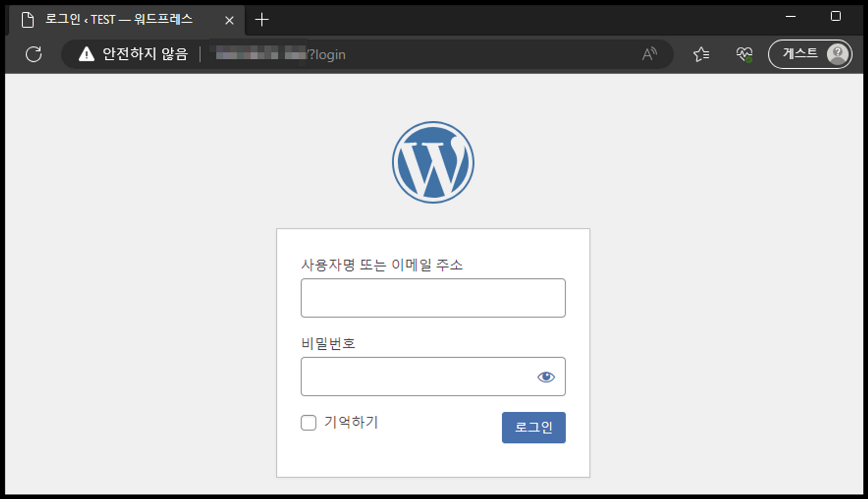Click the address bar URL ending ?login
This screenshot has height=499, width=868.
pyautogui.click(x=325, y=55)
